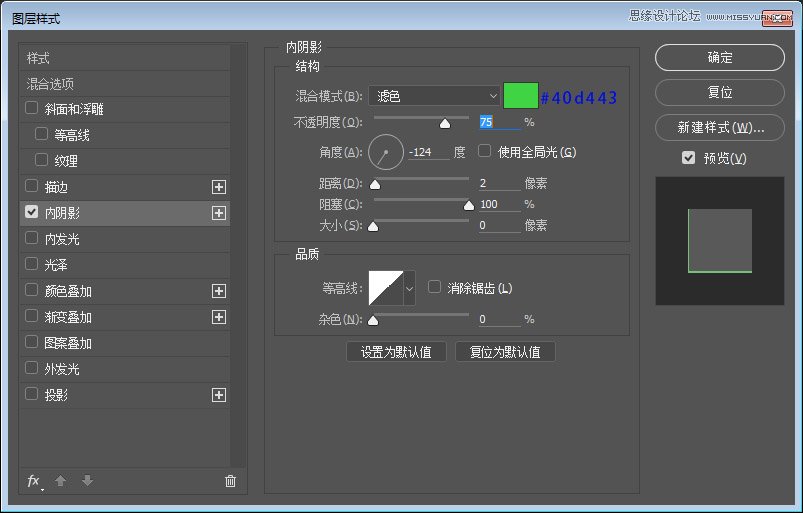Click the plus icon next to 描边
This screenshot has width=803, height=513.
pos(219,187)
